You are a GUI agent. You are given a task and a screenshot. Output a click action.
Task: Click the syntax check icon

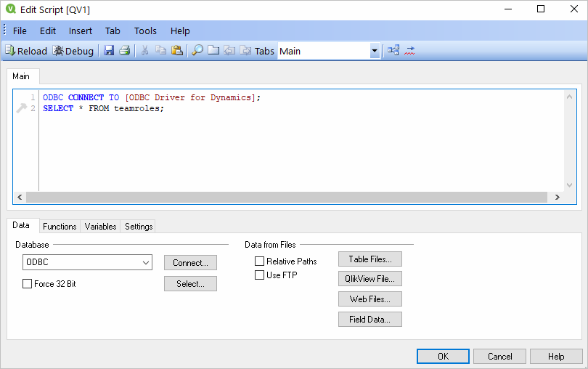point(409,51)
